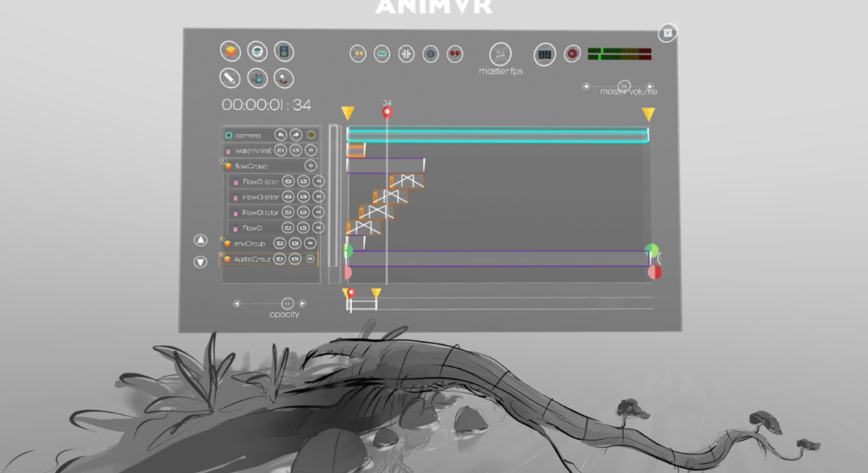868x473 pixels.
Task: Click the opacity slider handle
Action: tap(287, 303)
